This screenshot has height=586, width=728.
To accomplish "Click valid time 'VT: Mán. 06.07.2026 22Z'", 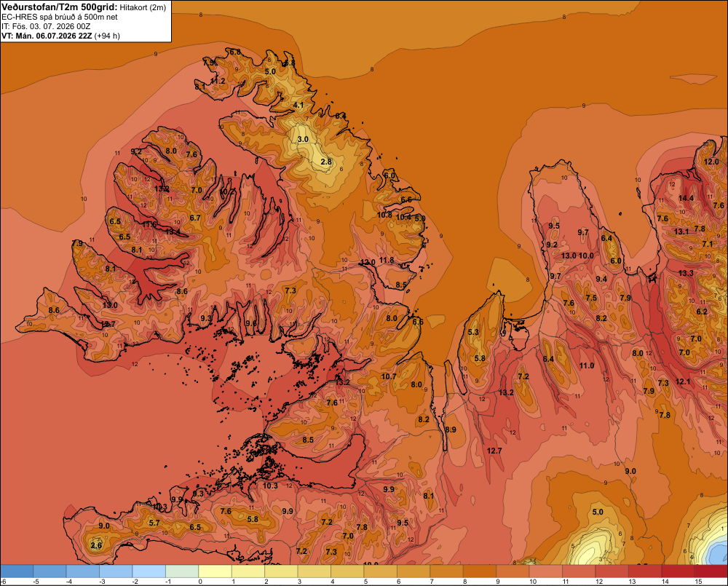I will click(x=47, y=36).
